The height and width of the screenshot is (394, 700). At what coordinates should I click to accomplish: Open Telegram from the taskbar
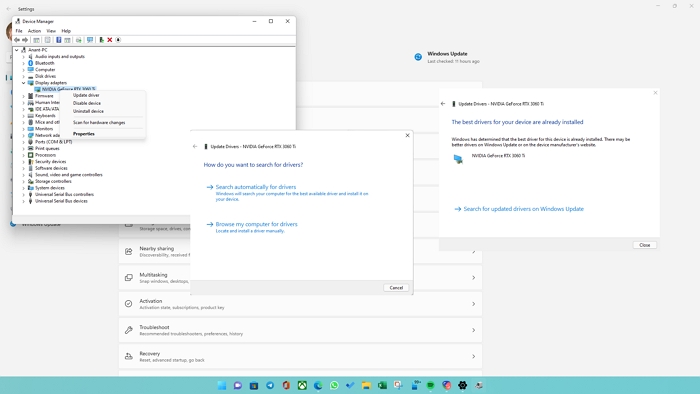270,385
